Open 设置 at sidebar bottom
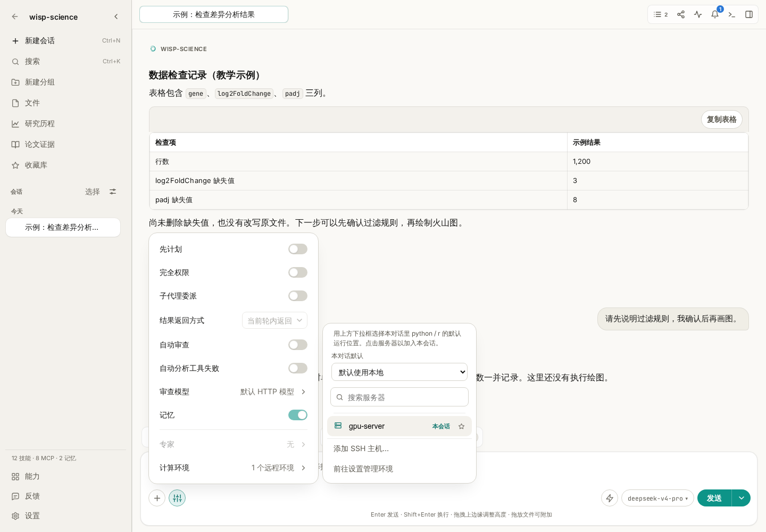Screen dimensions: 766x532 (66, 516)
